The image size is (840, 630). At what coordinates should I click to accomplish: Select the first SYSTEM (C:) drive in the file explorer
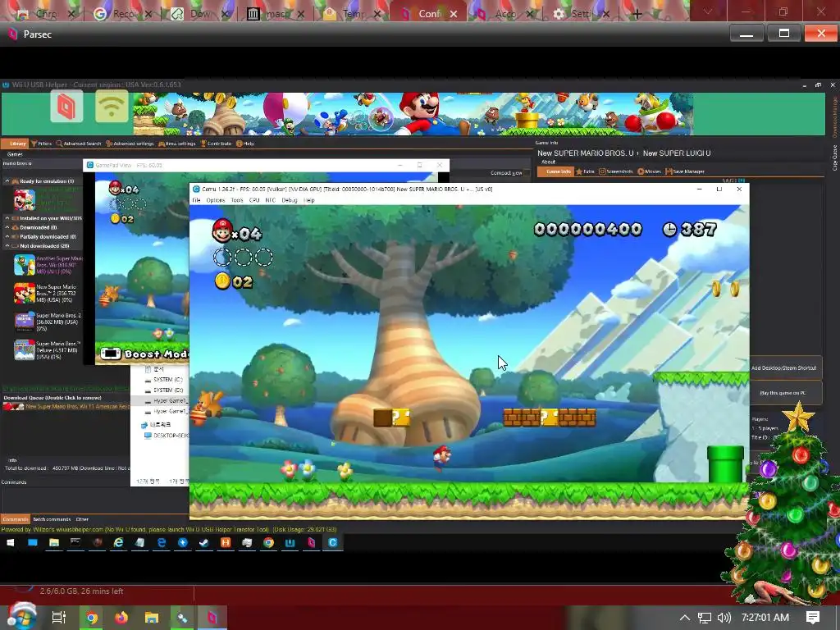(x=164, y=379)
